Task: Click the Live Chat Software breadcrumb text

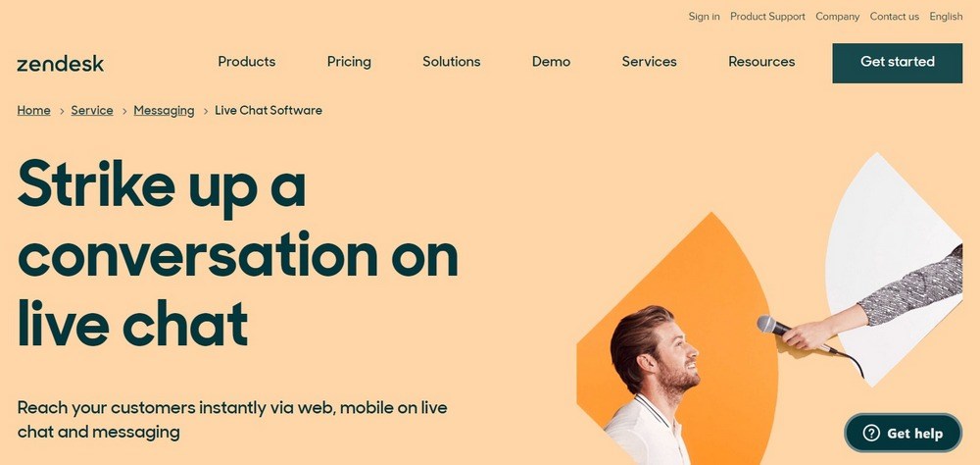Action: pyautogui.click(x=269, y=110)
